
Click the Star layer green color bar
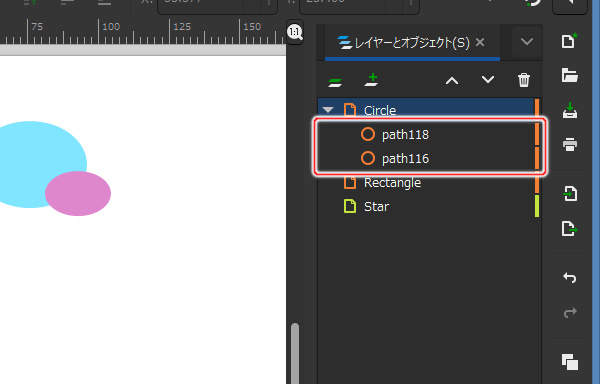(537, 206)
